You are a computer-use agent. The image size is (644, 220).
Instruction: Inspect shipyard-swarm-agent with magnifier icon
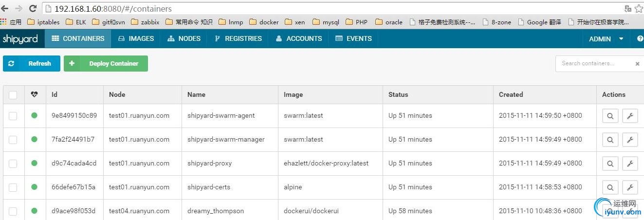610,116
